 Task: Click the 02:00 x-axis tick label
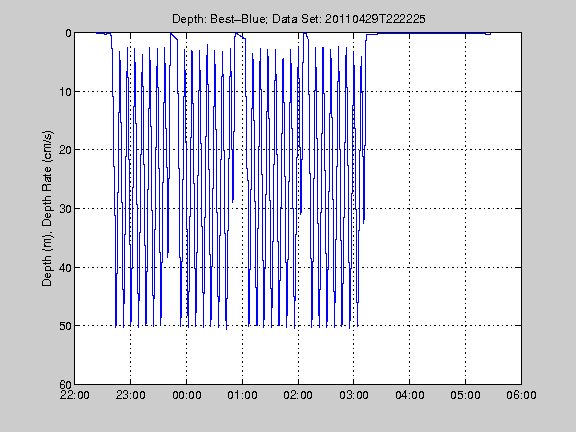(x=298, y=395)
